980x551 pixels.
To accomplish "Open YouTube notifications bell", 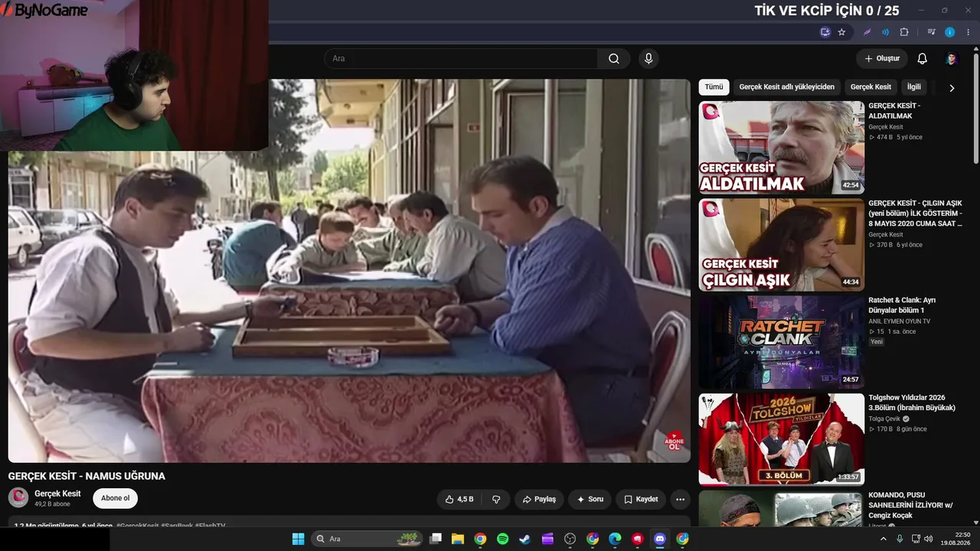I will [x=923, y=59].
